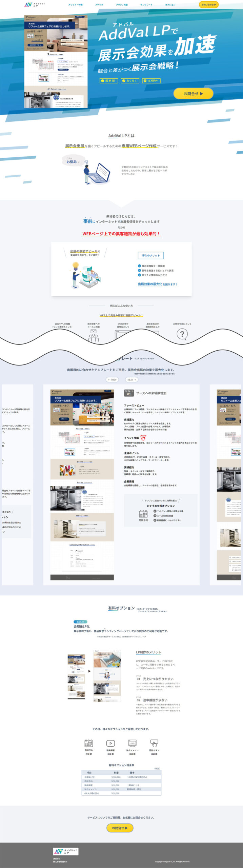This screenshot has height=868, width=243.
Task: Click the converted LP preview image
Action: 107,676
